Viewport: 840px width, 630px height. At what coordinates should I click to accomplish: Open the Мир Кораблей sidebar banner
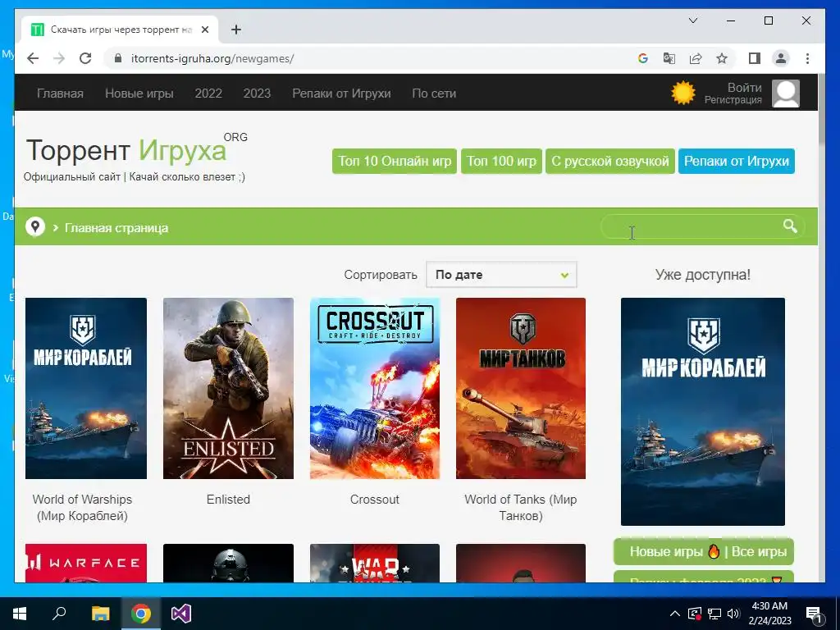tap(703, 412)
